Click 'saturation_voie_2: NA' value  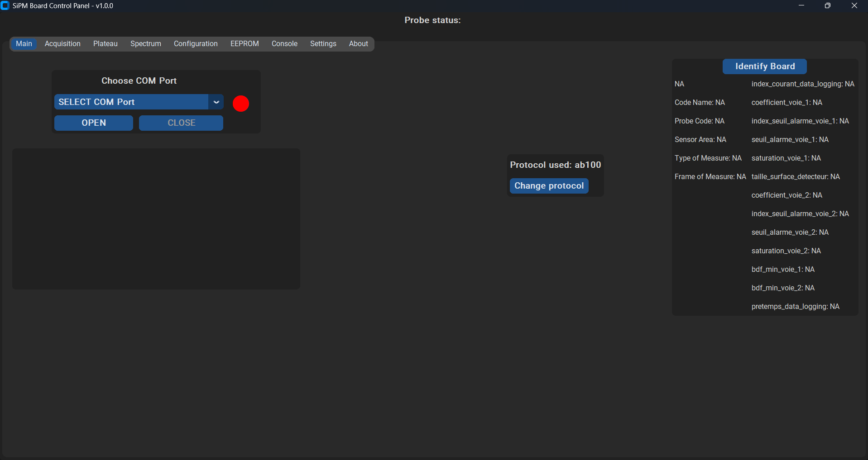pos(786,251)
